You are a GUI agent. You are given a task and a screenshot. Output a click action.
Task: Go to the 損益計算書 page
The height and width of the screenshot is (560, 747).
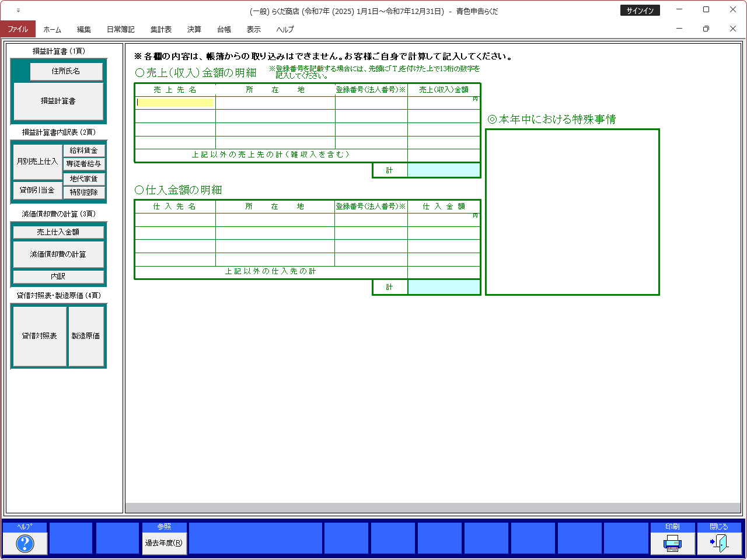58,101
